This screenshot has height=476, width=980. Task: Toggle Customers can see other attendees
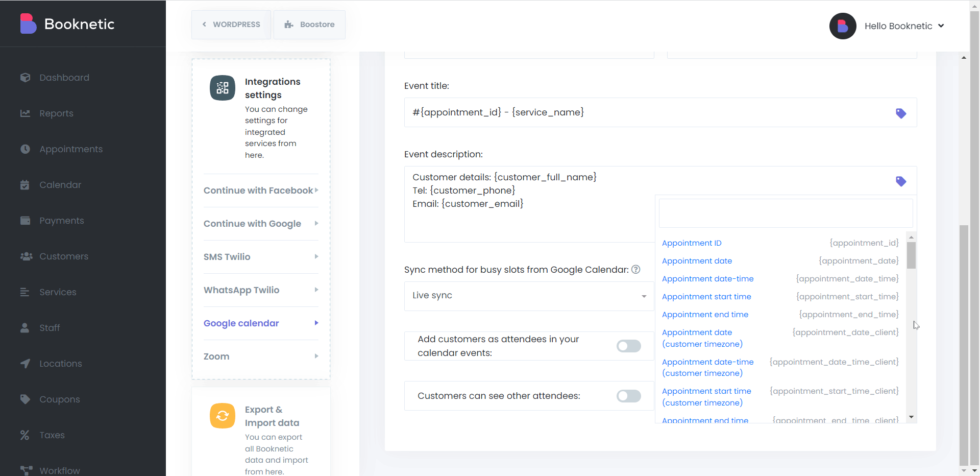pyautogui.click(x=628, y=396)
